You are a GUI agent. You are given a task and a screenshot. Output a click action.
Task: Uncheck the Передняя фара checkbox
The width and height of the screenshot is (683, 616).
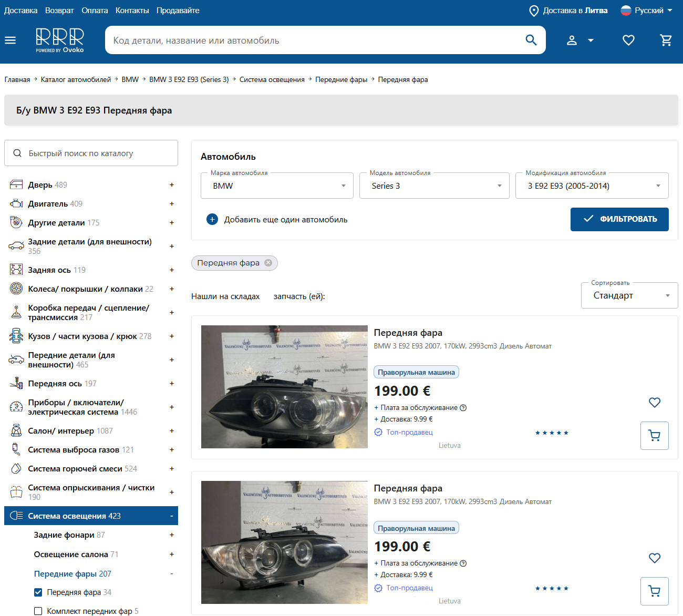(38, 592)
